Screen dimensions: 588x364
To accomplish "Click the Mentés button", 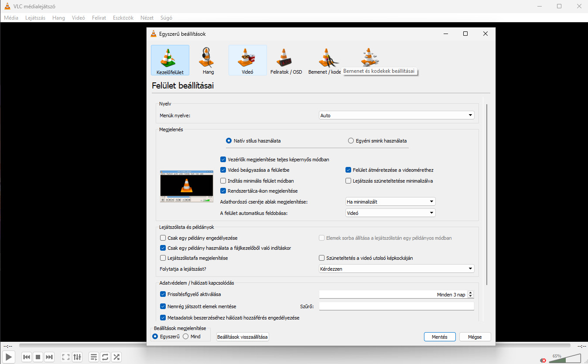I will tap(439, 337).
